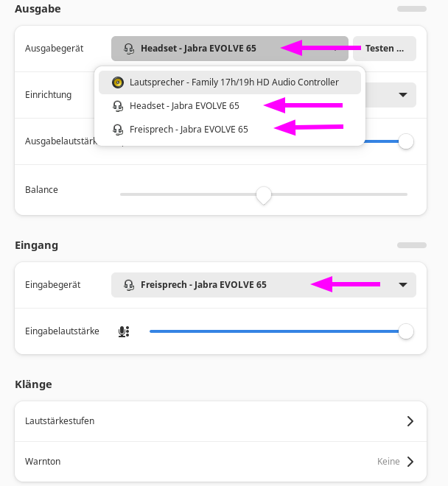Click the Einrichtung label
This screenshot has width=448, height=486.
tap(49, 95)
